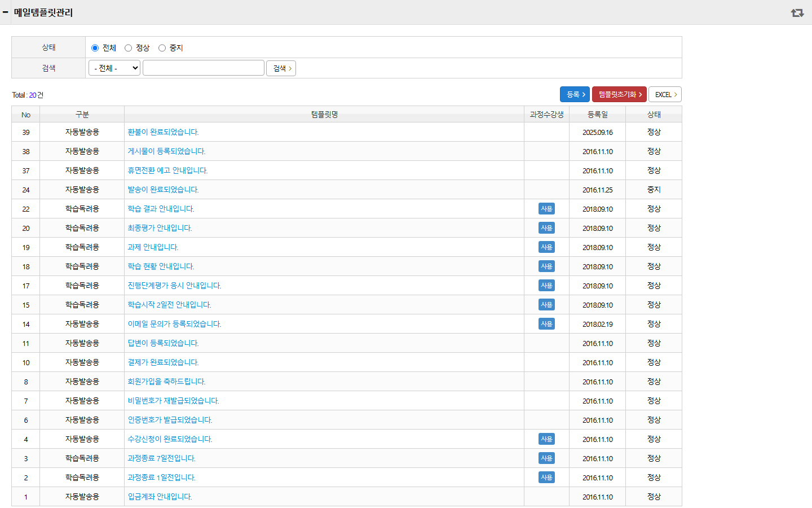The width and height of the screenshot is (812, 508).
Task: Open template 발송이 완료되었습니다.
Action: pyautogui.click(x=163, y=190)
